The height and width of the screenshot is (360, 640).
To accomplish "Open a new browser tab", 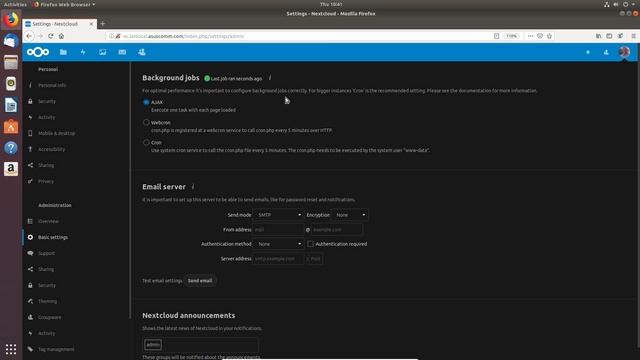I will tap(102, 24).
